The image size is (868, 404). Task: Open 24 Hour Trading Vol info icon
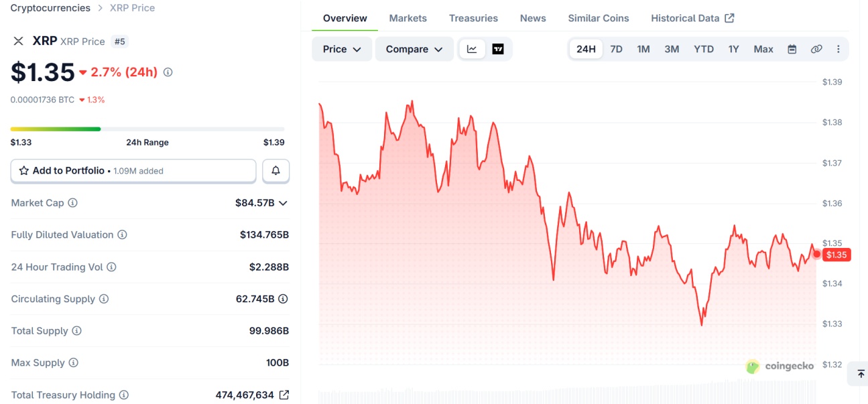111,267
